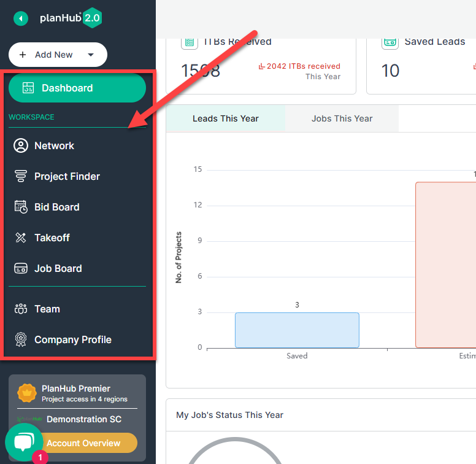Click the Saved Leads count 10

pyautogui.click(x=390, y=71)
